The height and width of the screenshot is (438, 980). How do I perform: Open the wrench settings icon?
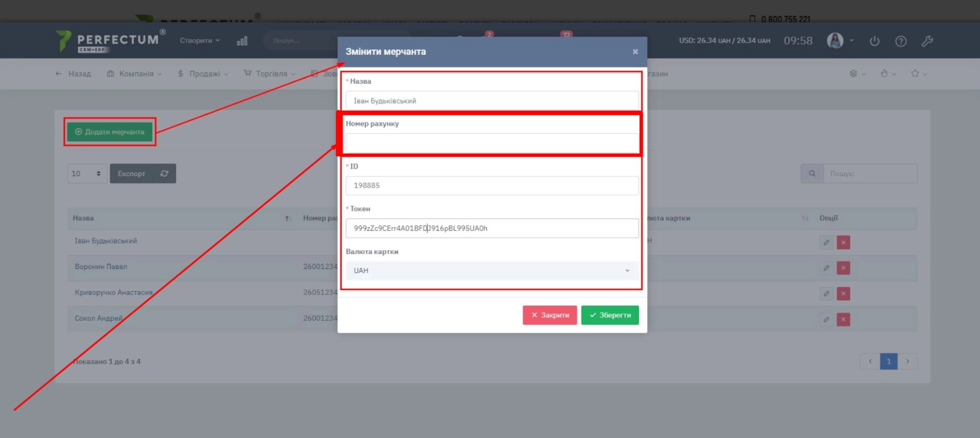(x=927, y=41)
